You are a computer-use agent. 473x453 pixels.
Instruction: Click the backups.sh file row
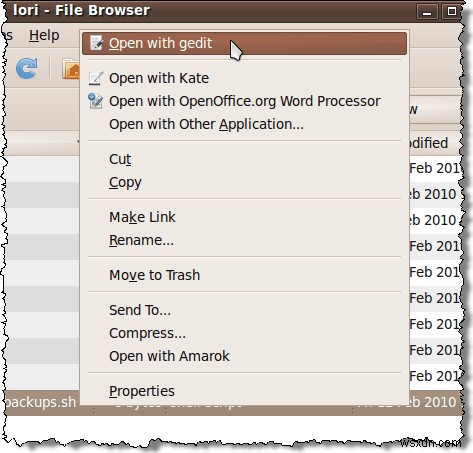(x=233, y=403)
